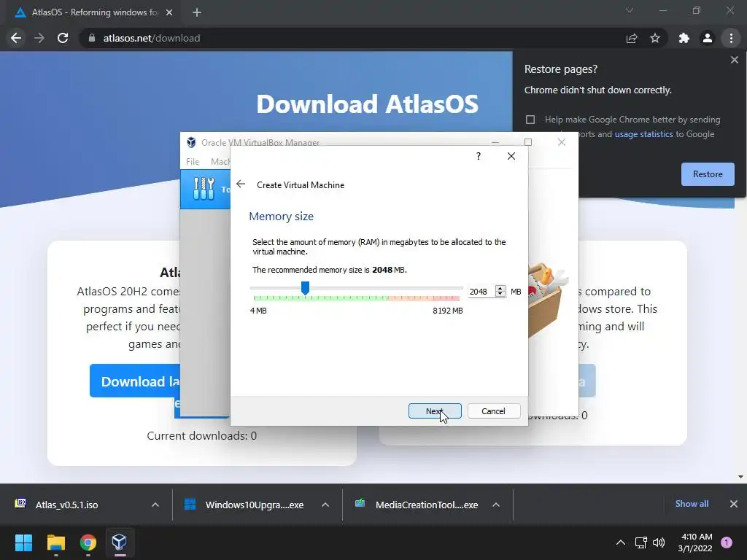The width and height of the screenshot is (747, 560).
Task: Bookmark this page with star icon
Action: [655, 38]
